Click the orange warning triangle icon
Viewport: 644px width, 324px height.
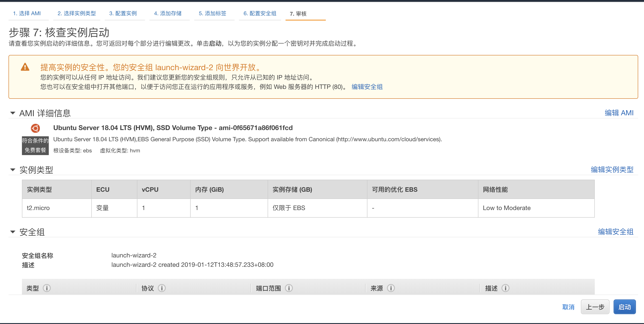[25, 67]
